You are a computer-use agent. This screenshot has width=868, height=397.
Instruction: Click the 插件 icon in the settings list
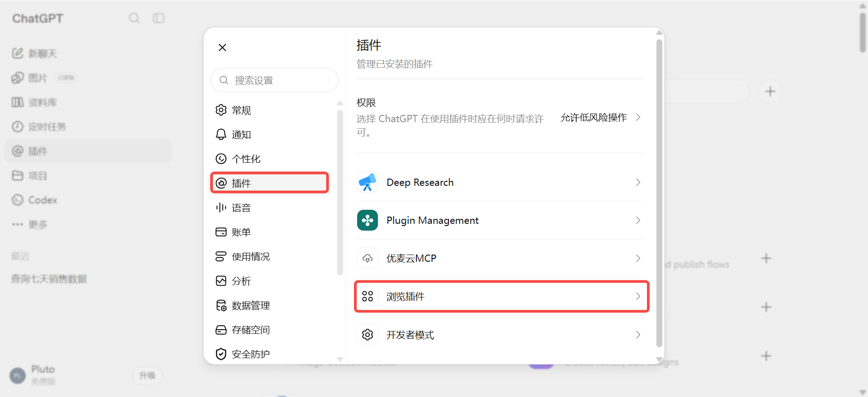pos(221,183)
